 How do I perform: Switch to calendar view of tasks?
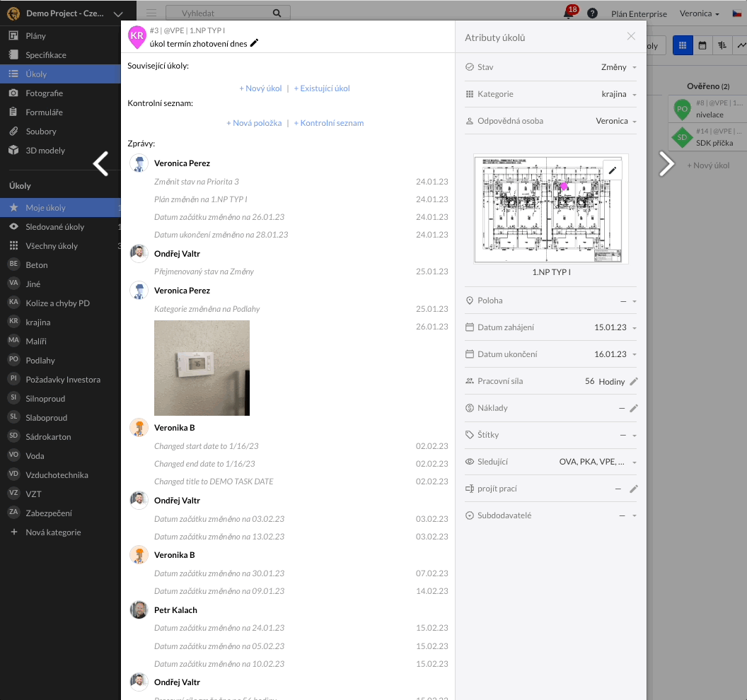(702, 45)
